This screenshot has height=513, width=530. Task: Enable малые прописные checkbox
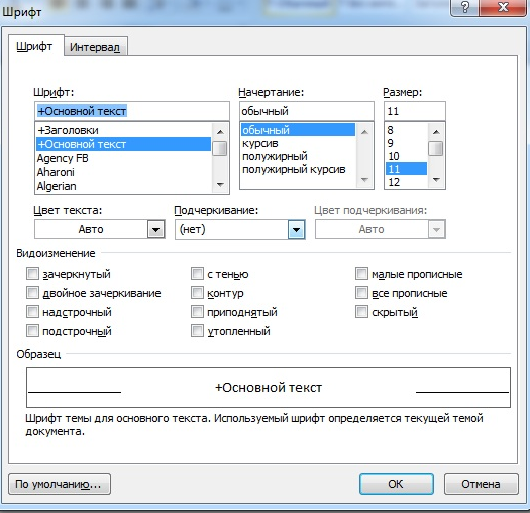pos(361,273)
